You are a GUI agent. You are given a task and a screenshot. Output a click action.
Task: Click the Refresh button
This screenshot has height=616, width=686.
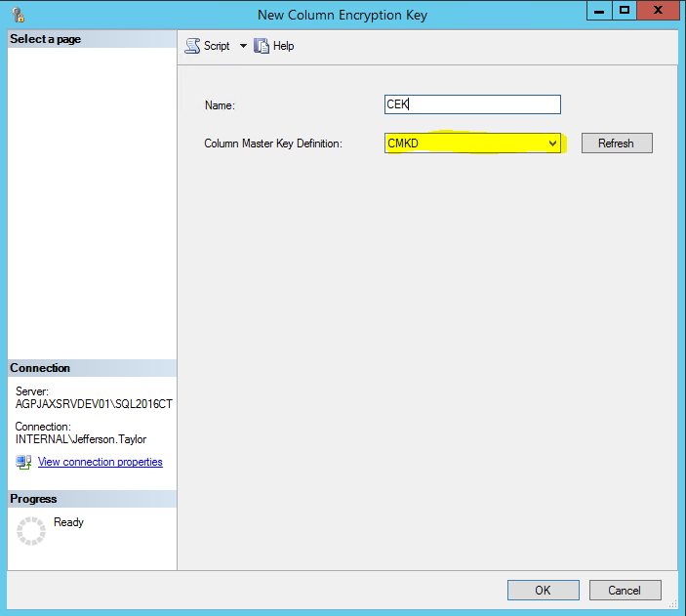[617, 144]
